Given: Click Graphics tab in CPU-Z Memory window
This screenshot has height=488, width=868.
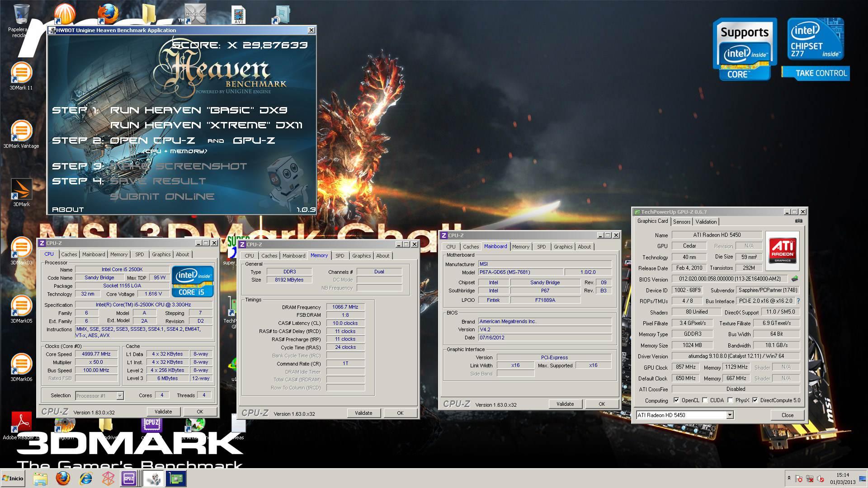Looking at the screenshot, I should (361, 256).
